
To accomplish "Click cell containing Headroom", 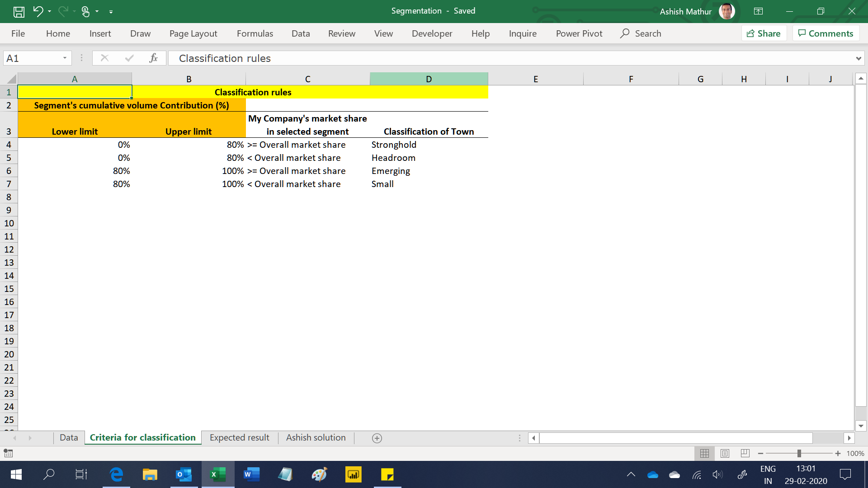I will coord(429,158).
